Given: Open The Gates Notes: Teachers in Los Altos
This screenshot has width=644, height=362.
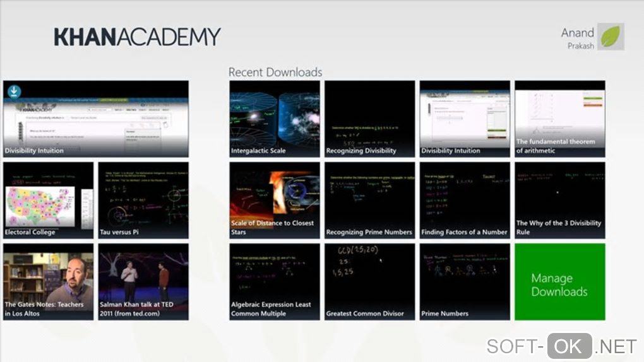Looking at the screenshot, I should click(x=48, y=281).
